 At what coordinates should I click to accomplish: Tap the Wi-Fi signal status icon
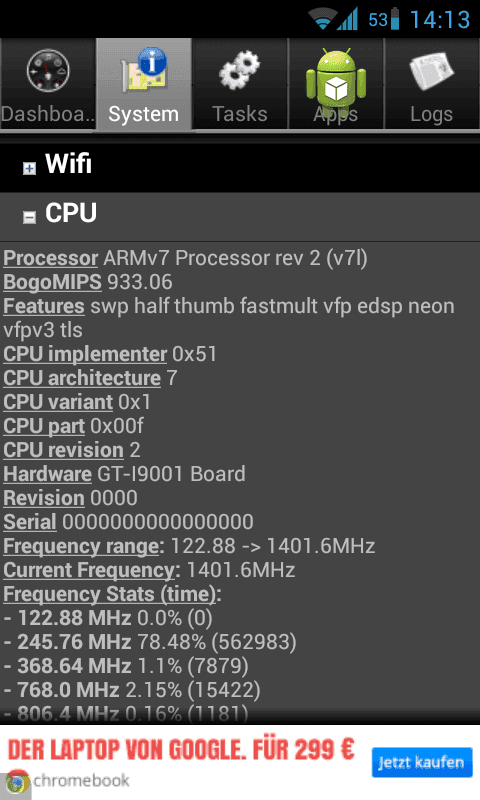(322, 20)
